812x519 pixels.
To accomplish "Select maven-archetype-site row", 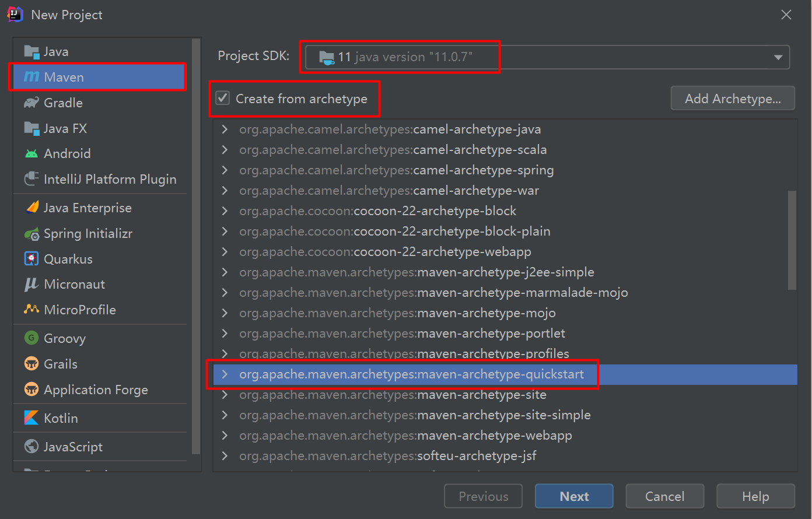I will (505, 395).
